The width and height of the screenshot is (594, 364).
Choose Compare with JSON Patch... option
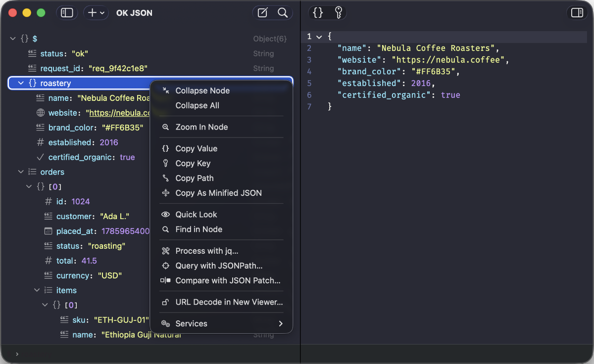221,280
